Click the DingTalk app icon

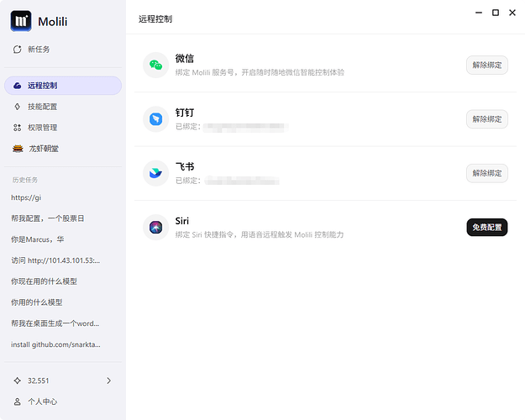[x=155, y=119]
